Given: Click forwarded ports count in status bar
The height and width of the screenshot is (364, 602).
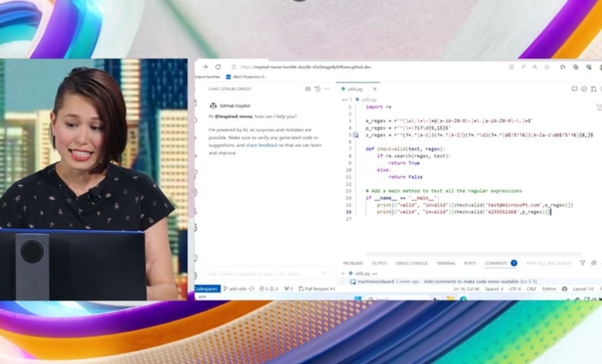Looking at the screenshot, I should 288,289.
